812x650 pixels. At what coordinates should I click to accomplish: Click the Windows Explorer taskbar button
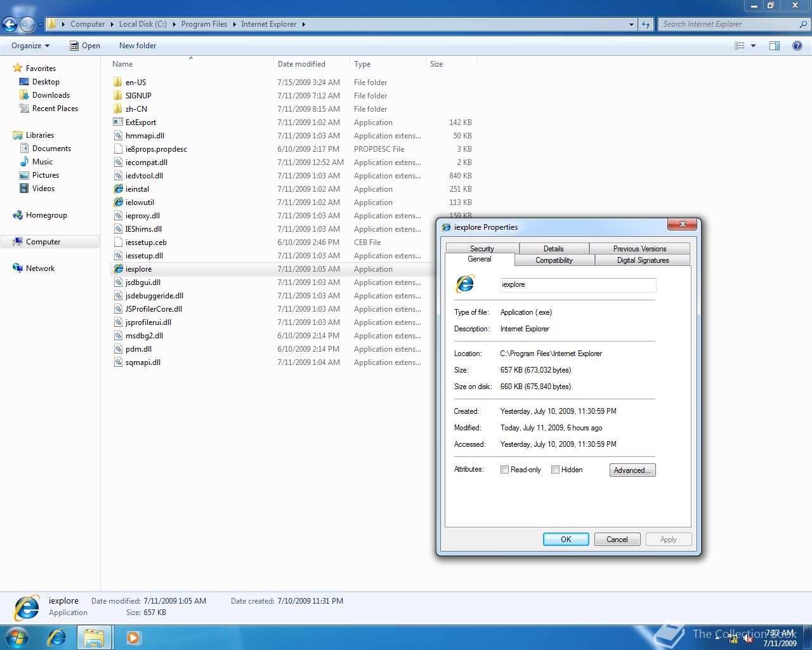pyautogui.click(x=95, y=637)
